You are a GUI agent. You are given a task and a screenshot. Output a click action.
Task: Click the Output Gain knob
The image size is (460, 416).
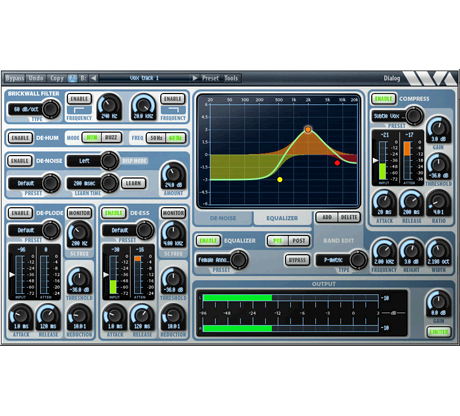click(438, 303)
